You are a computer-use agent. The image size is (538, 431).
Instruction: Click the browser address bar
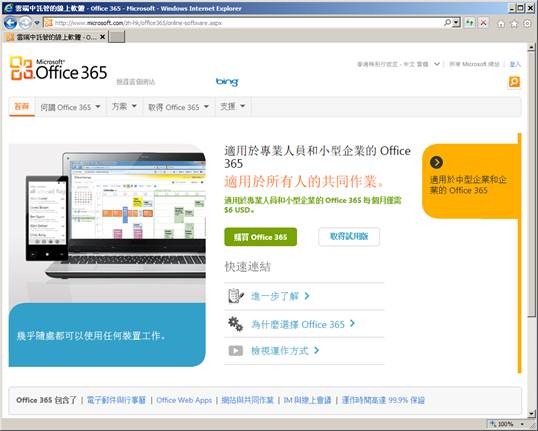click(247, 23)
